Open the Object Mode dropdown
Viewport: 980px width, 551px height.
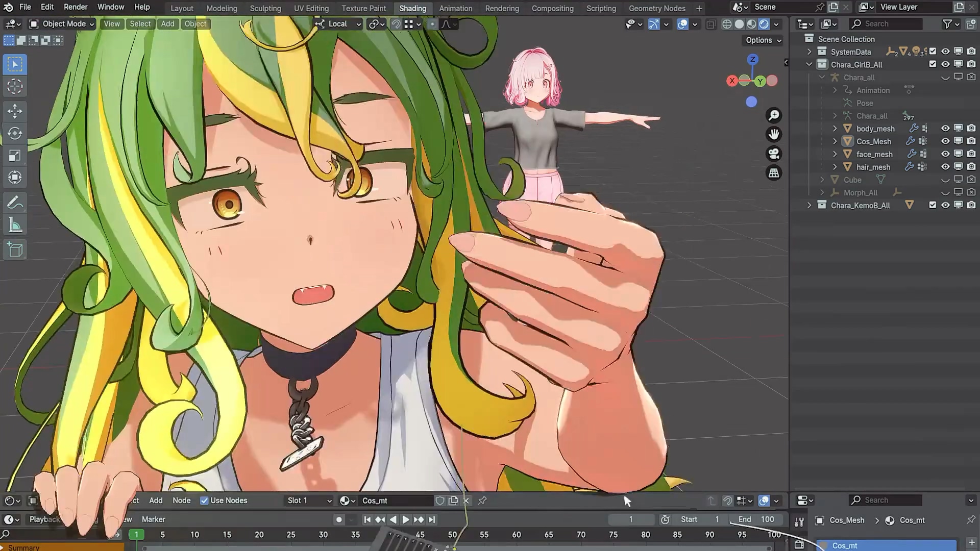(x=62, y=24)
